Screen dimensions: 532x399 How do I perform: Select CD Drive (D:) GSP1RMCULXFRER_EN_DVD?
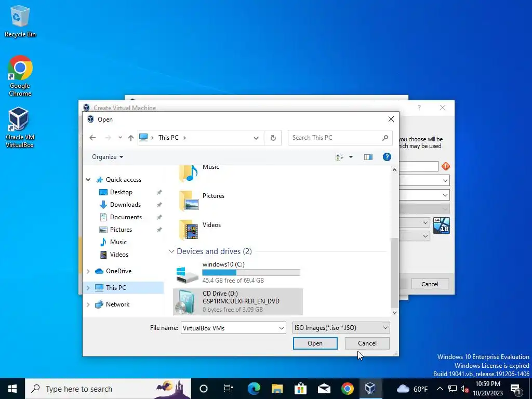tap(238, 302)
